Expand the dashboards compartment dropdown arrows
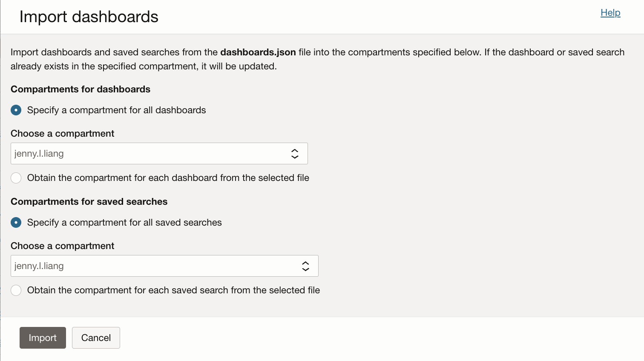Screen dimensions: 644x361 (295, 154)
